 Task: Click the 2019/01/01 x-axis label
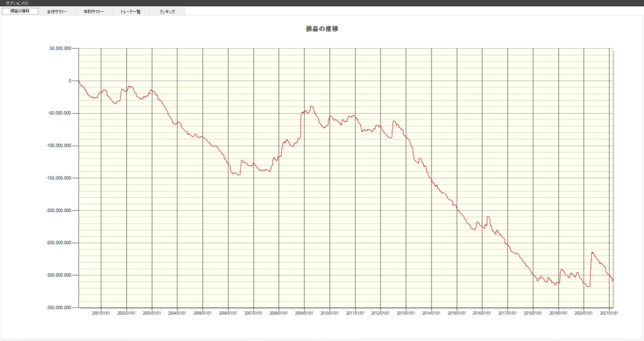coord(558,313)
